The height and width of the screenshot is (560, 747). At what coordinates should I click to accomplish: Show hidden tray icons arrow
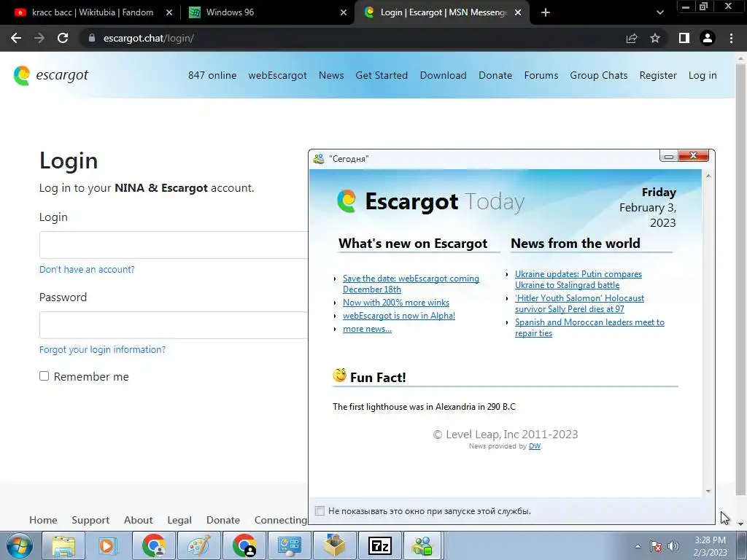(x=638, y=546)
